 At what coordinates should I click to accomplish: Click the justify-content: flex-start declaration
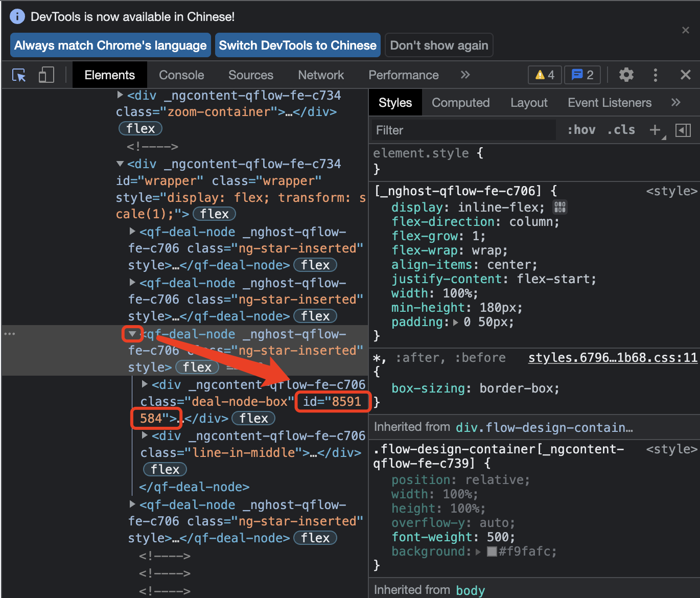tap(494, 279)
